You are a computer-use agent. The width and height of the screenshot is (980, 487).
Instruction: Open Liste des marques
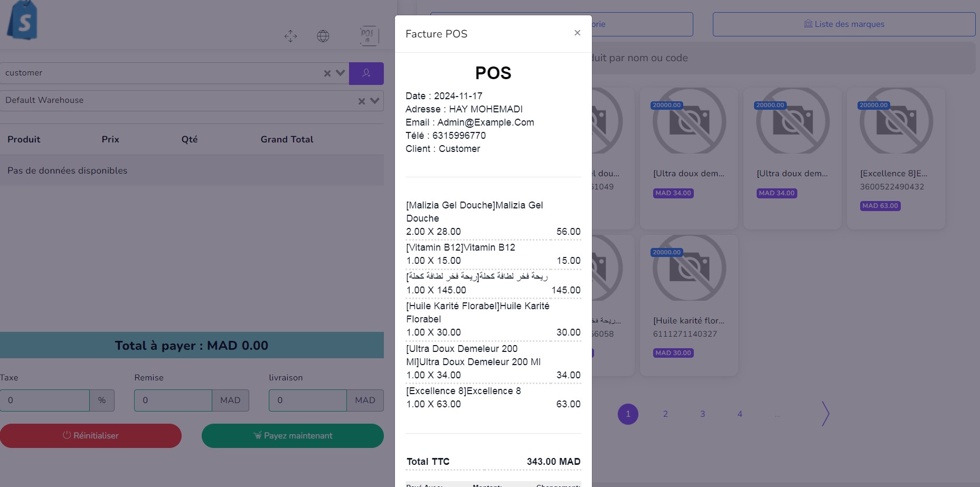tap(844, 24)
